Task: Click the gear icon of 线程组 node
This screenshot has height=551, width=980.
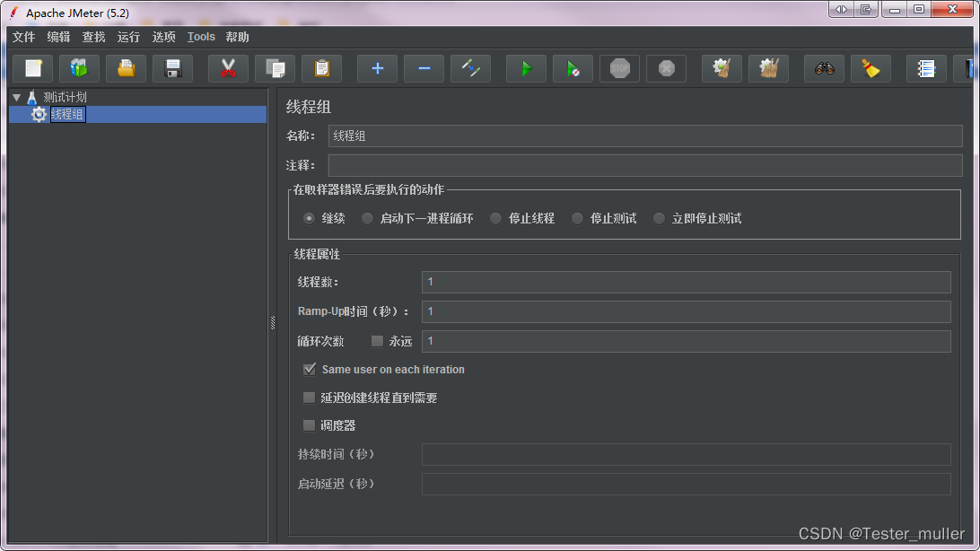Action: pos(39,114)
